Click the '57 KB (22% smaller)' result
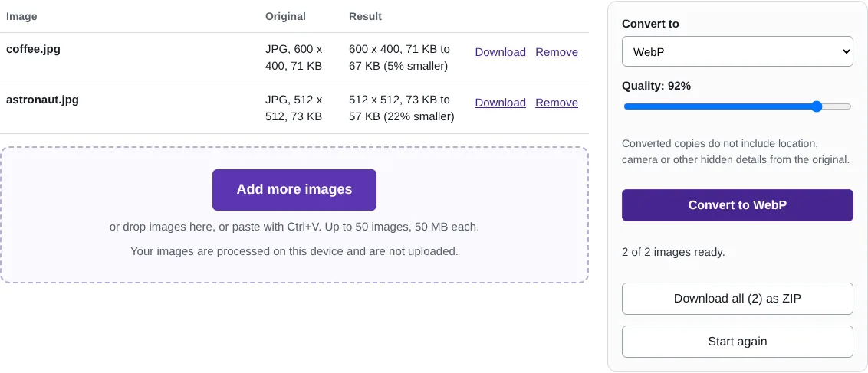The image size is (868, 373). tap(402, 116)
